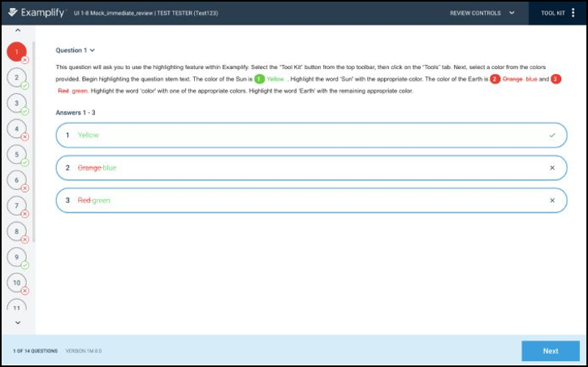This screenshot has height=367, width=588.
Task: Open the Tool Kit menu
Action: 558,13
